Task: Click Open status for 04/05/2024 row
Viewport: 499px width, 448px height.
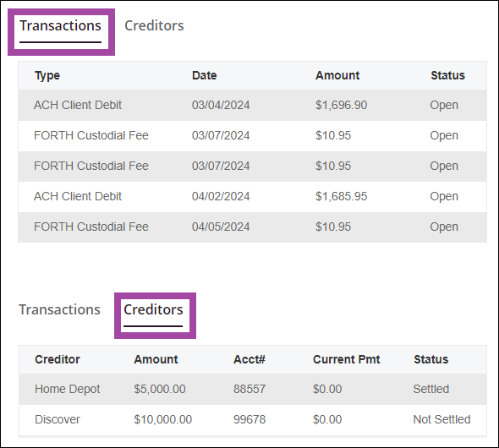Action: pyautogui.click(x=444, y=227)
